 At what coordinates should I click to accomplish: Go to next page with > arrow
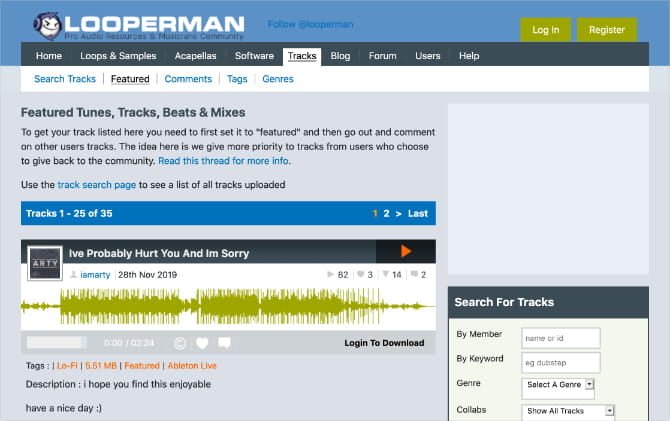point(398,213)
